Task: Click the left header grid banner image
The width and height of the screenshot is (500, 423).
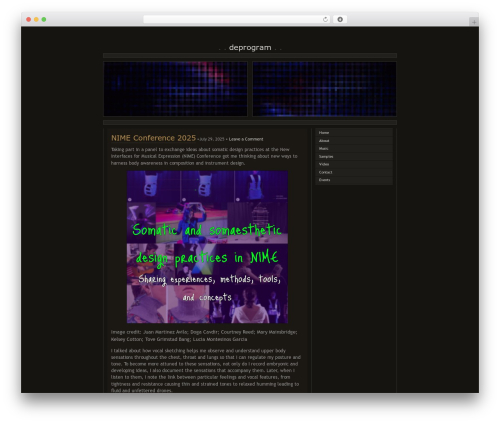Action: point(176,89)
